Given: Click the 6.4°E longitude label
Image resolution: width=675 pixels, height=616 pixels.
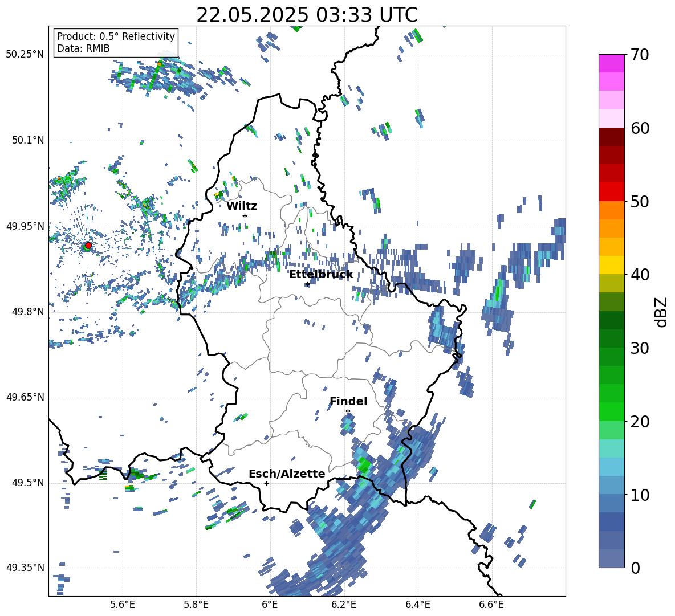Looking at the screenshot, I should tap(417, 605).
